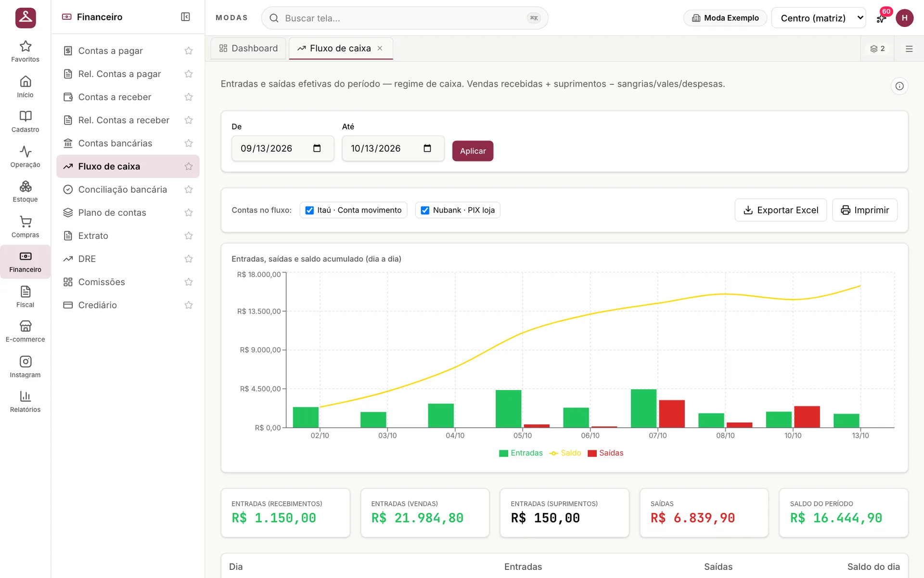Favorite Contas a pagar with its star
924x578 pixels.
pos(189,51)
